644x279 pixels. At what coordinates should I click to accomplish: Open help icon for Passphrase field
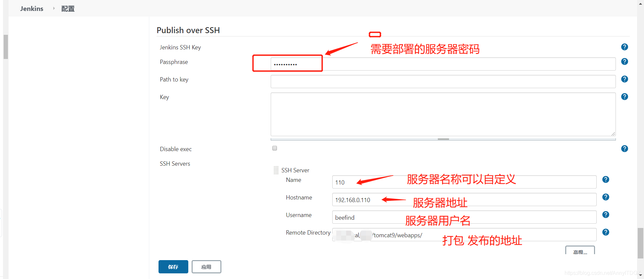624,62
